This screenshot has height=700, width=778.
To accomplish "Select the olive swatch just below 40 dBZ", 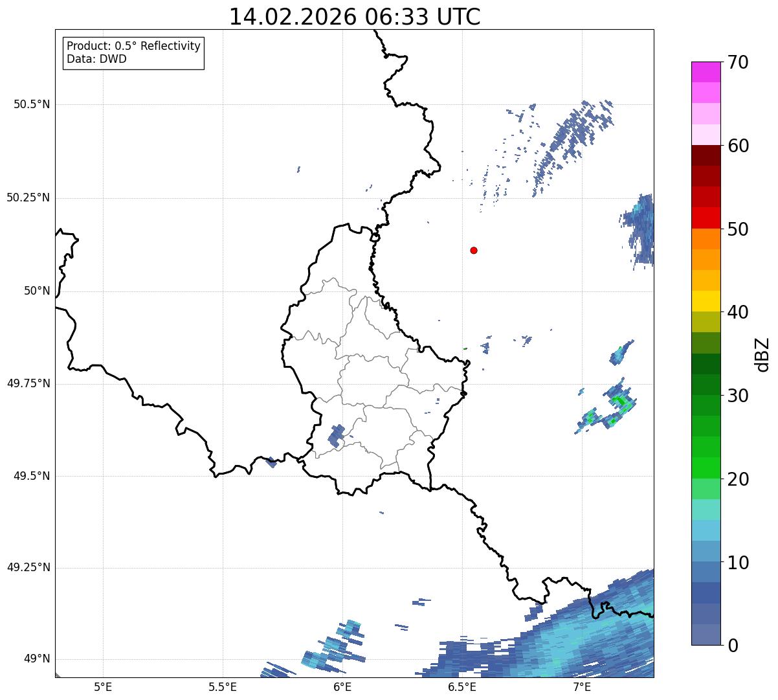I will 706,322.
